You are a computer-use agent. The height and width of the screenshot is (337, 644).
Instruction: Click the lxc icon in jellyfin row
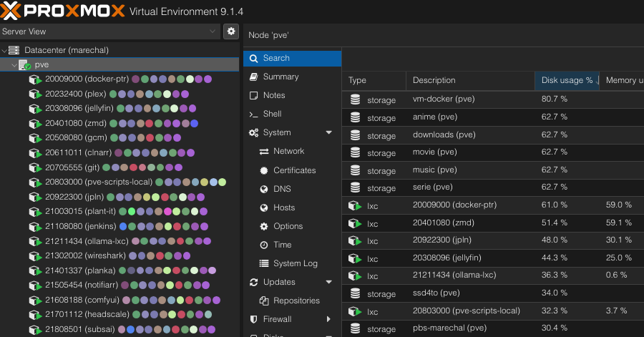[355, 258]
